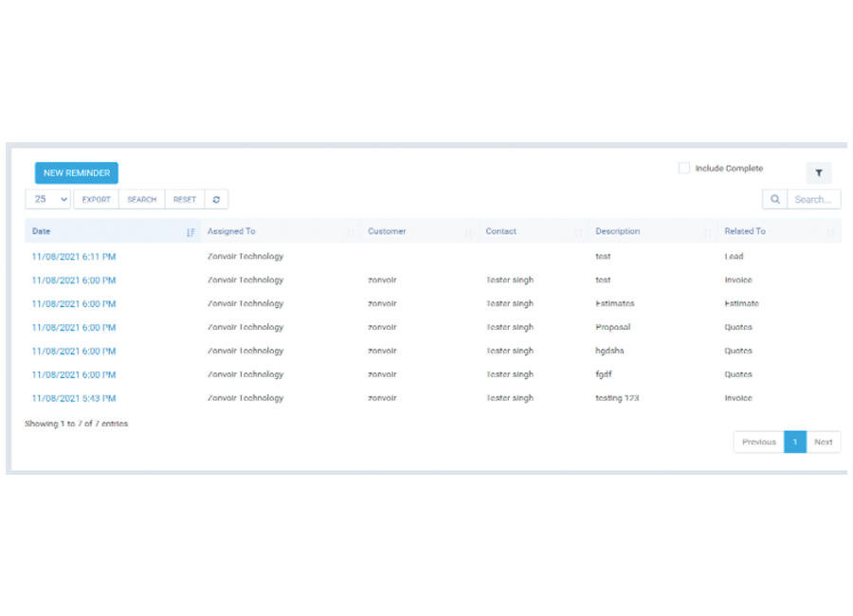Screen dimensions: 853x616
Task: Click the Reset toolbar button
Action: pyautogui.click(x=185, y=200)
